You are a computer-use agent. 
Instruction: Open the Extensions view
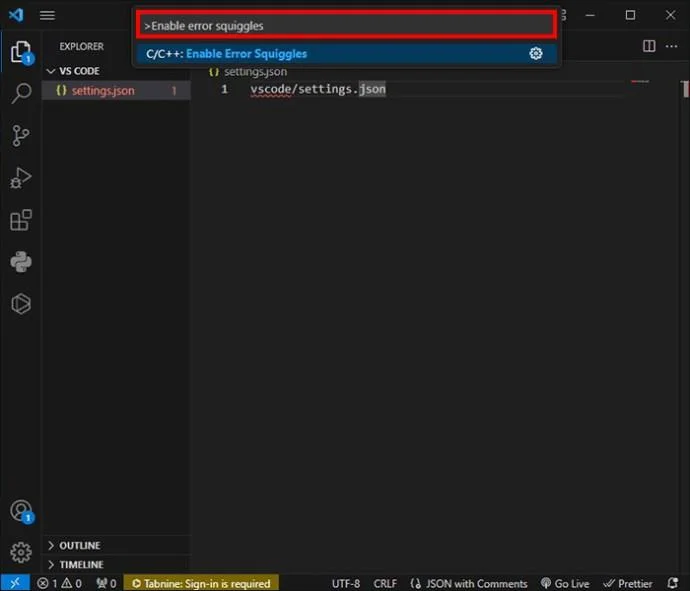21,220
